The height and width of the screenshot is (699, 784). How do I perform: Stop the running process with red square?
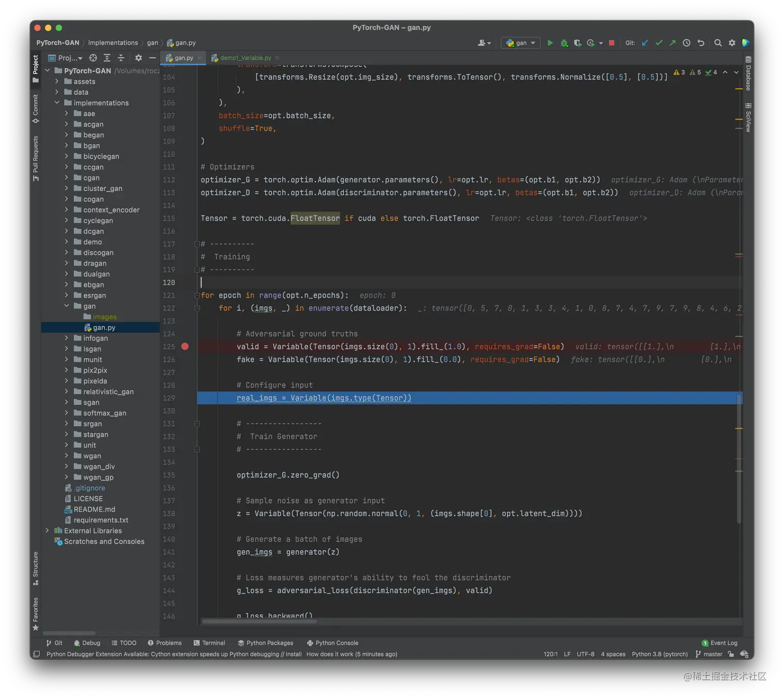click(611, 43)
